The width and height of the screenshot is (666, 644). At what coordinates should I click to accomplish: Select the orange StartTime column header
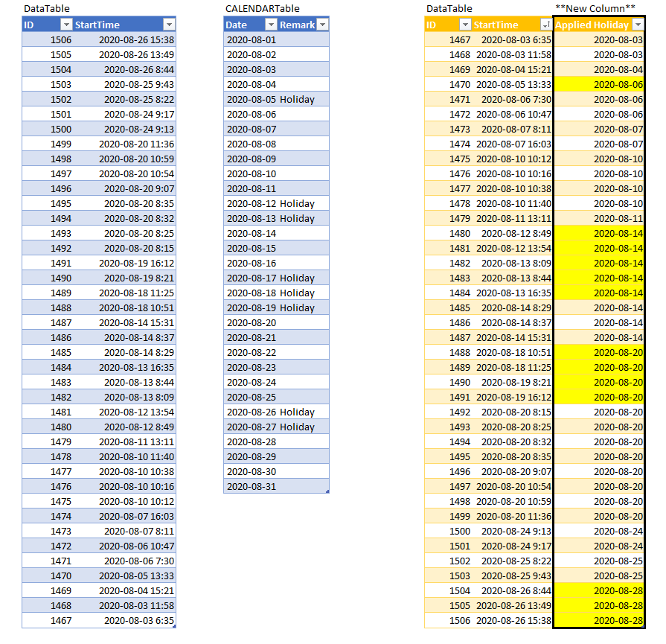[512, 25]
